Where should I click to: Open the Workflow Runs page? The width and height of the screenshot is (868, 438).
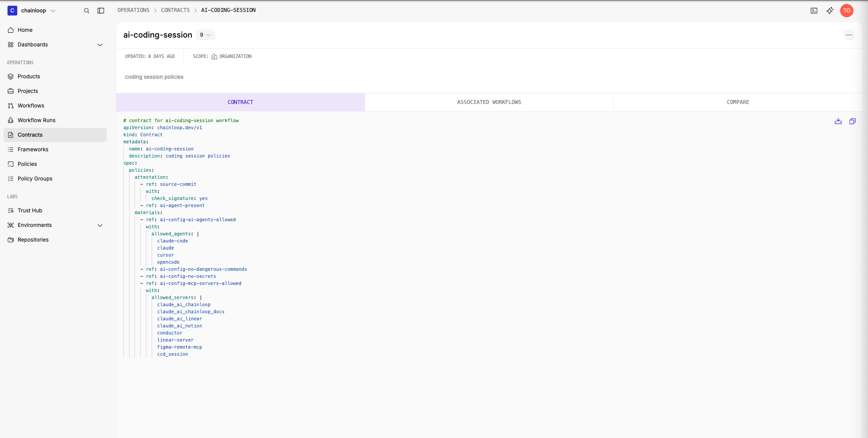pos(55,120)
